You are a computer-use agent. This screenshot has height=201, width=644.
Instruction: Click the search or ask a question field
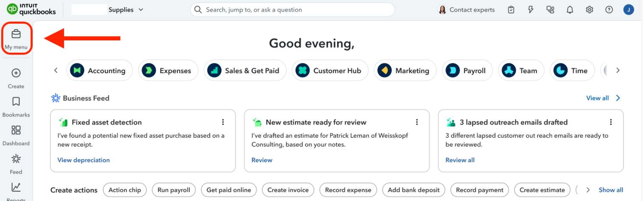click(x=292, y=10)
